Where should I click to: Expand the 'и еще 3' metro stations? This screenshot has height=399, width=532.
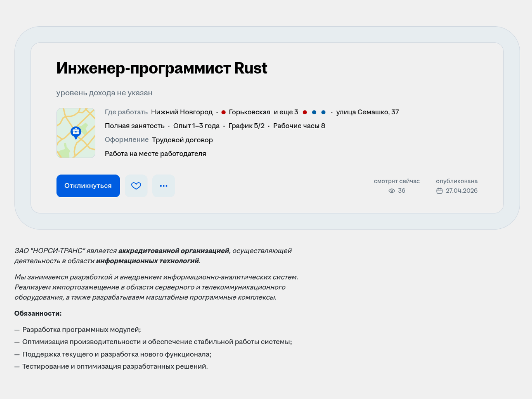(286, 112)
